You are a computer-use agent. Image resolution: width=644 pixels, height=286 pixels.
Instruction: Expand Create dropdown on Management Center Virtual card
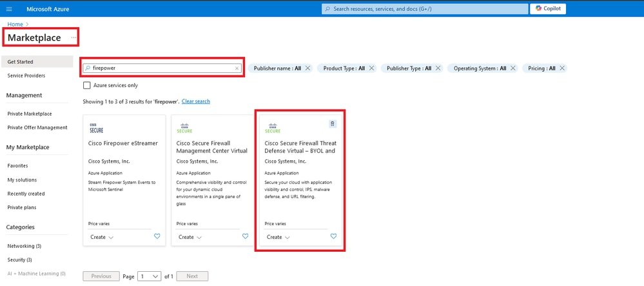190,237
